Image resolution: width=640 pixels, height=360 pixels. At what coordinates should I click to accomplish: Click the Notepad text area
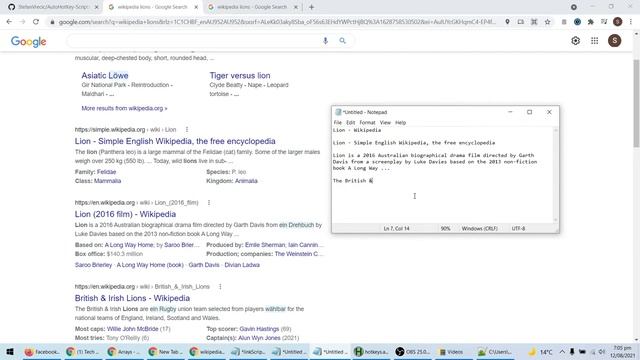(442, 176)
